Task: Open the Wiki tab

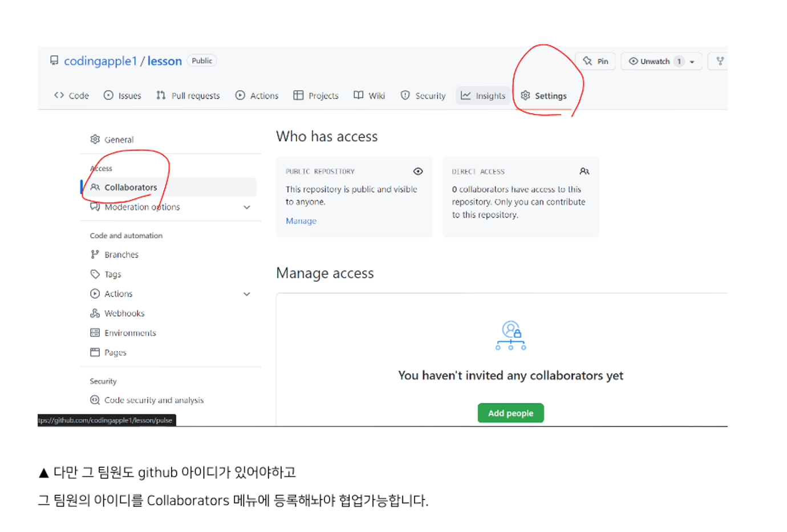Action: (369, 96)
